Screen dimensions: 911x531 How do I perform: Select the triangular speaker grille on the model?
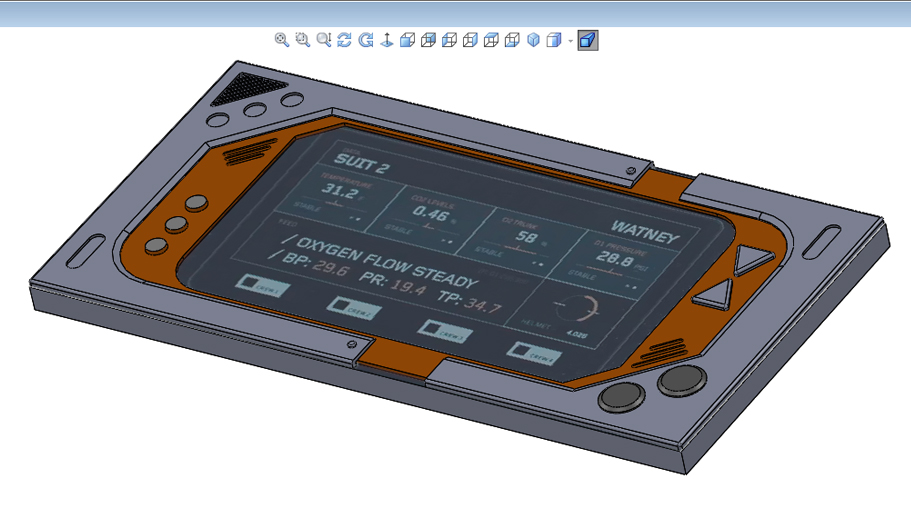247,88
